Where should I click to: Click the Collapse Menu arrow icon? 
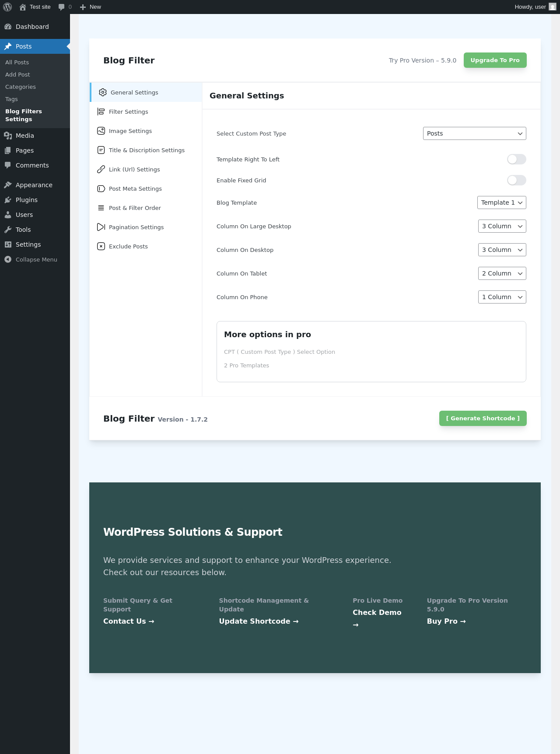click(8, 259)
